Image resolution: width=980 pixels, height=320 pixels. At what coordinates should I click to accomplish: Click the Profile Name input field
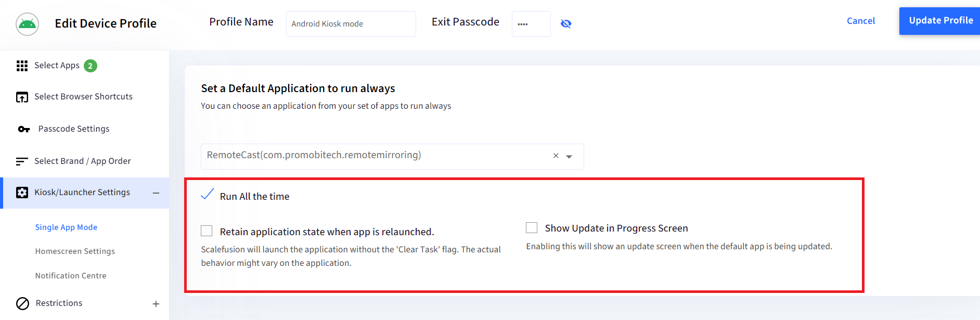[351, 24]
